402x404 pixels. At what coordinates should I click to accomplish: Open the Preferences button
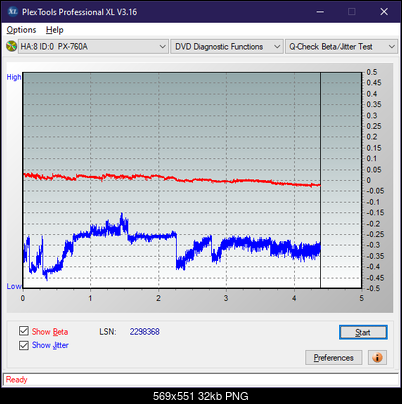click(333, 358)
